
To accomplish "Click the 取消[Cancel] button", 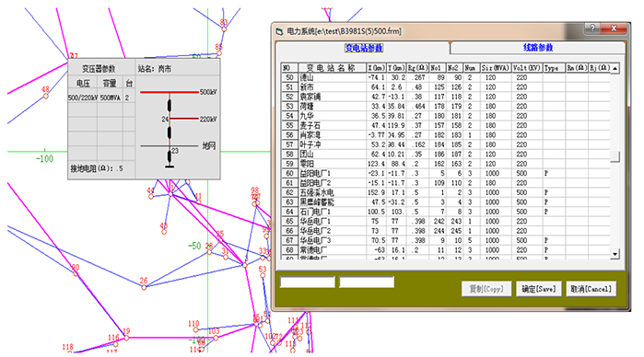I will (x=591, y=289).
